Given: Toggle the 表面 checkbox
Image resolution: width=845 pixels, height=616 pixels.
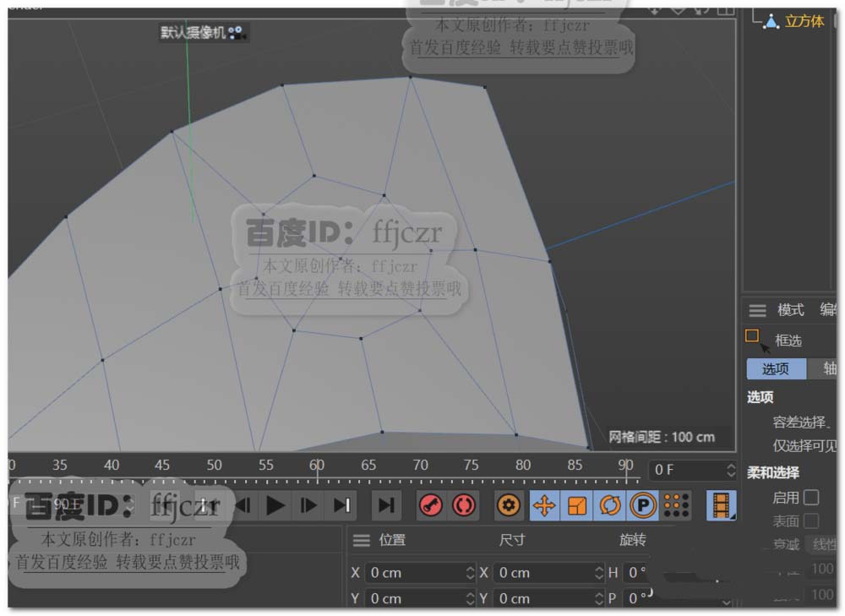Looking at the screenshot, I should pyautogui.click(x=811, y=521).
